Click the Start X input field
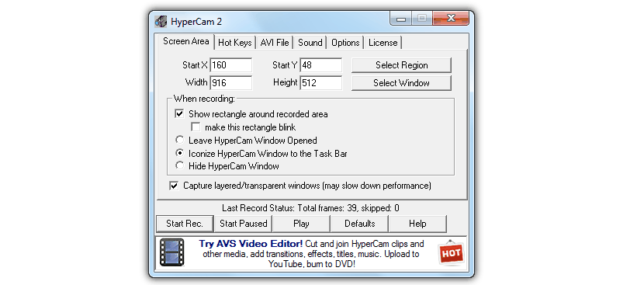The width and height of the screenshot is (644, 285). pos(230,65)
